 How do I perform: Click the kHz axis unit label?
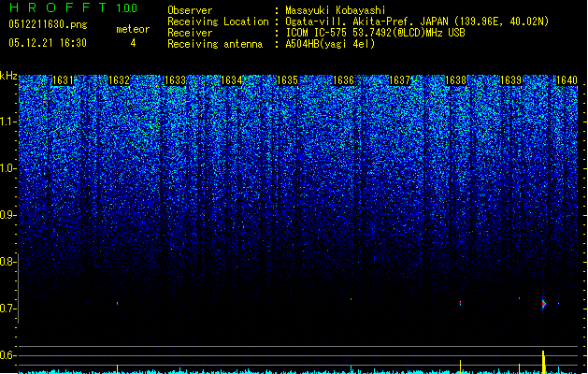pos(8,76)
